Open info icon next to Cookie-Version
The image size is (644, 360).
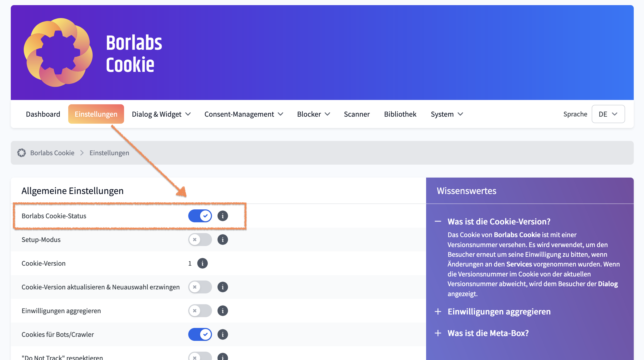203,263
